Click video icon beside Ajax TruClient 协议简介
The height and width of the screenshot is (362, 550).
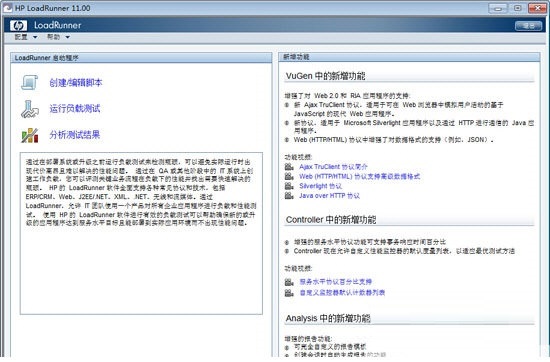tap(289, 167)
